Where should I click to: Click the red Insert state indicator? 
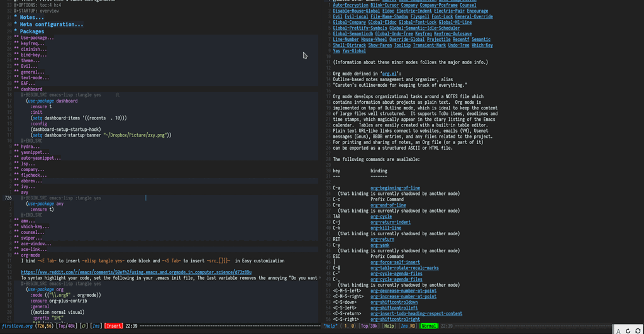(114, 326)
